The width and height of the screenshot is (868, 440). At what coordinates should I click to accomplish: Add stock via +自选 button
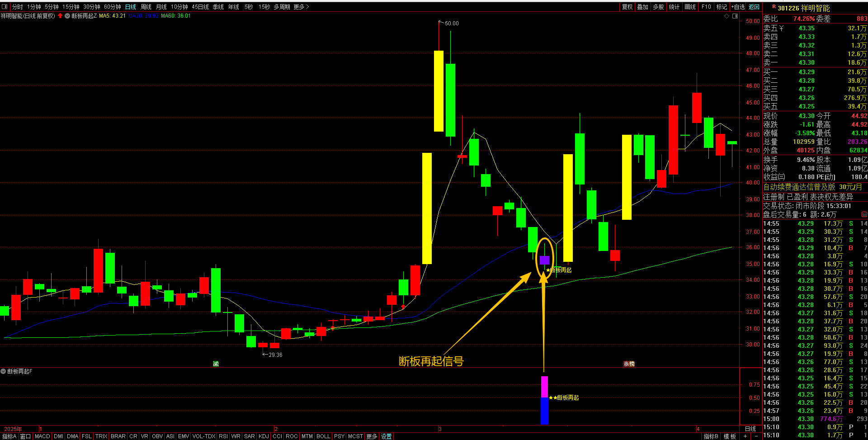tap(738, 7)
